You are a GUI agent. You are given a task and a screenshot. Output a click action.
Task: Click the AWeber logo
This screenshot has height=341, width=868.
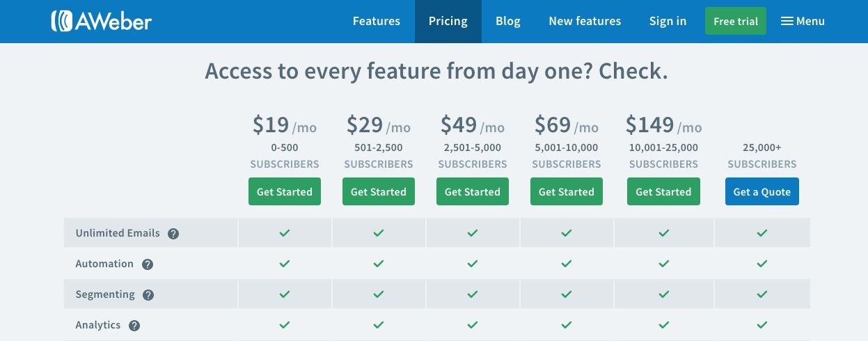101,21
